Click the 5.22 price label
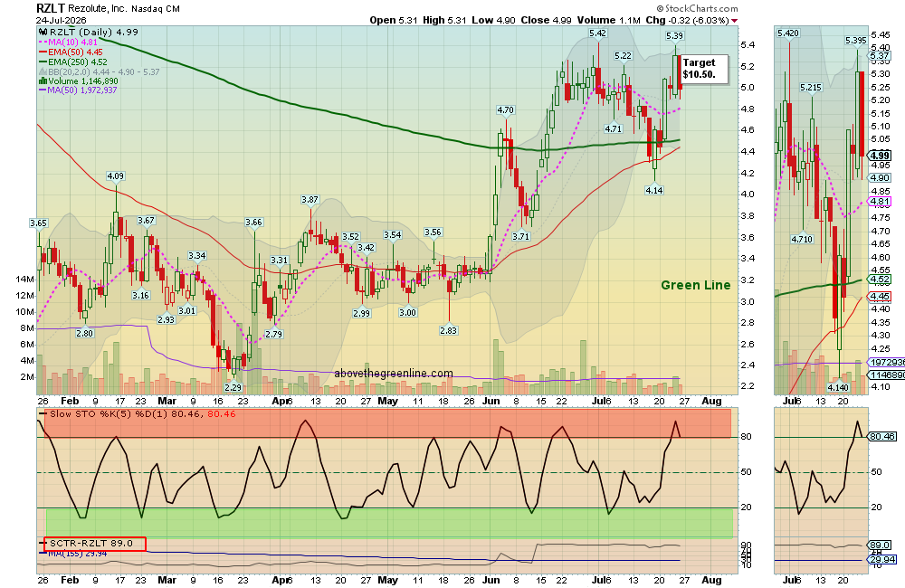This screenshot has height=588, width=905. (x=623, y=56)
